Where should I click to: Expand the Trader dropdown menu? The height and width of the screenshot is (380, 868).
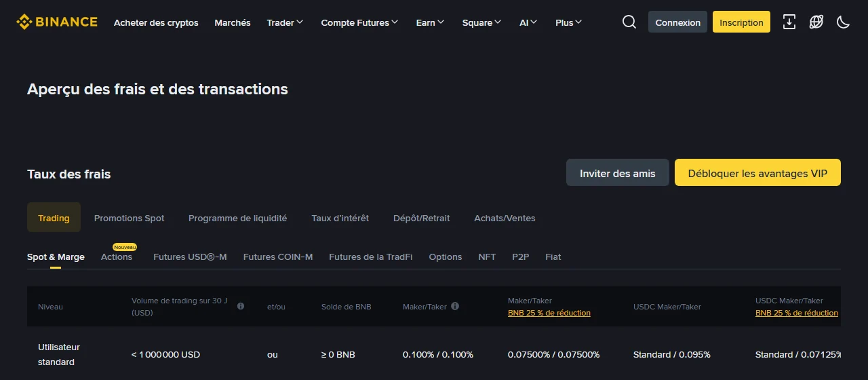285,22
